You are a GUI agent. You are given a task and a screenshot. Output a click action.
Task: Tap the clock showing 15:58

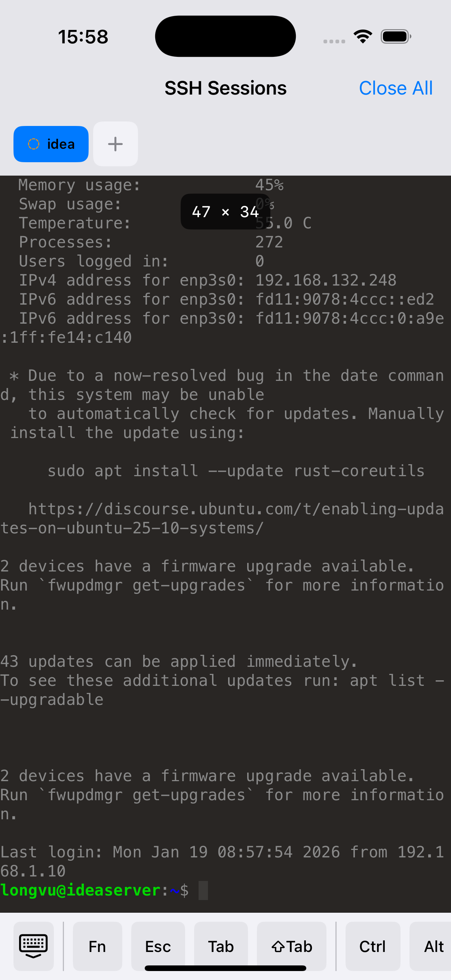point(83,37)
